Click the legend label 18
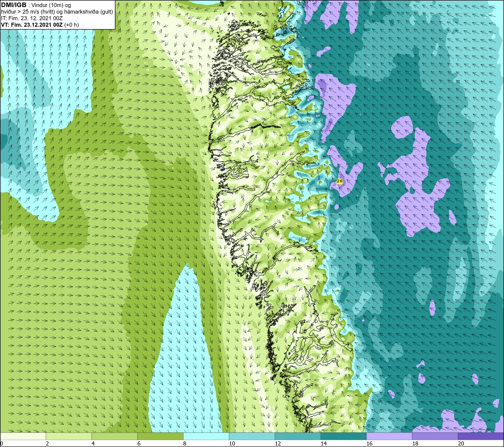The width and height of the screenshot is (504, 447). tap(415, 443)
